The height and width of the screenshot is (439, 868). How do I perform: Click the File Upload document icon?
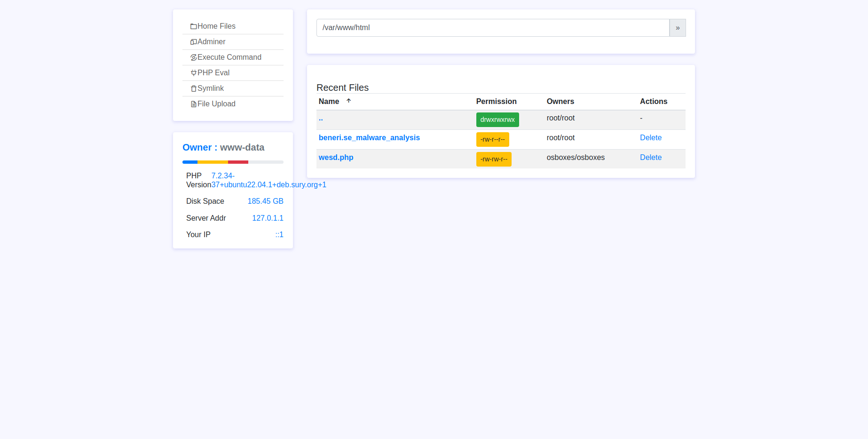tap(193, 104)
